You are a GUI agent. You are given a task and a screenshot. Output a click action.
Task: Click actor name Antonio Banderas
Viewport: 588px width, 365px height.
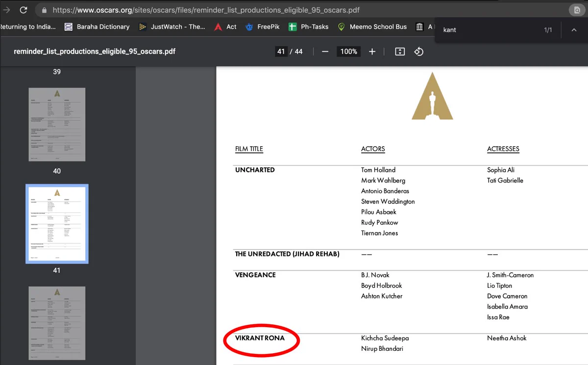[x=385, y=191]
